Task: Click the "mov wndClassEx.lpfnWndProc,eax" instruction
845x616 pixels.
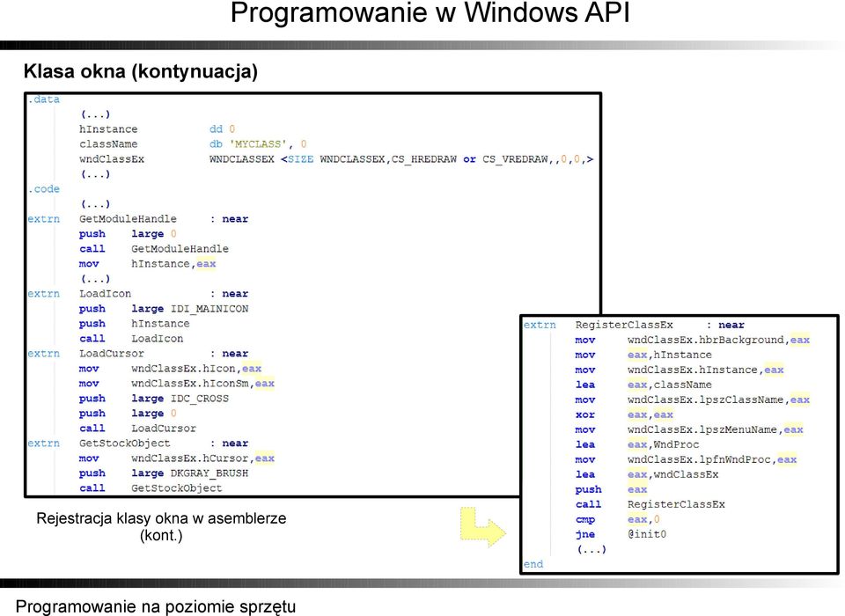Action: tap(686, 459)
